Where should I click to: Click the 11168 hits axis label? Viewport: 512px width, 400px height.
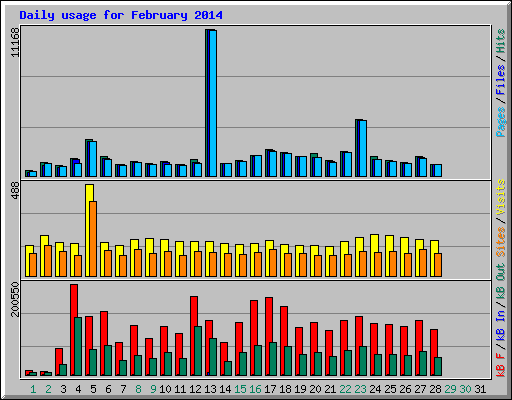15,42
